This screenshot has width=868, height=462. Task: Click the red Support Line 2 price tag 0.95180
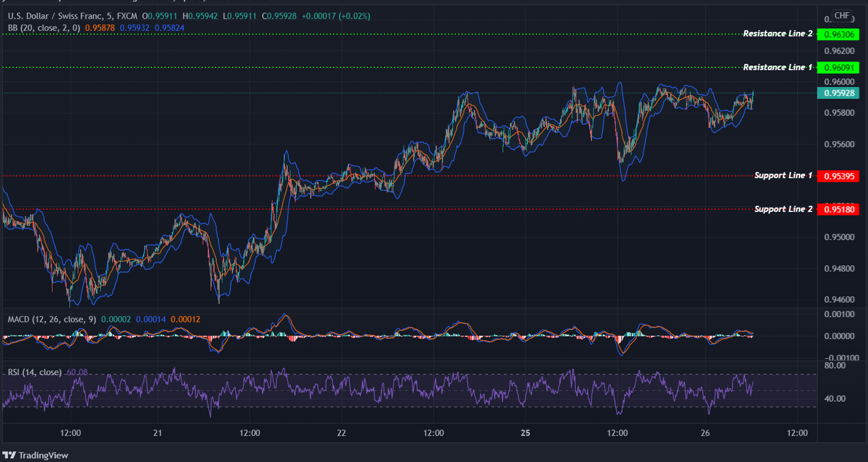coord(839,209)
